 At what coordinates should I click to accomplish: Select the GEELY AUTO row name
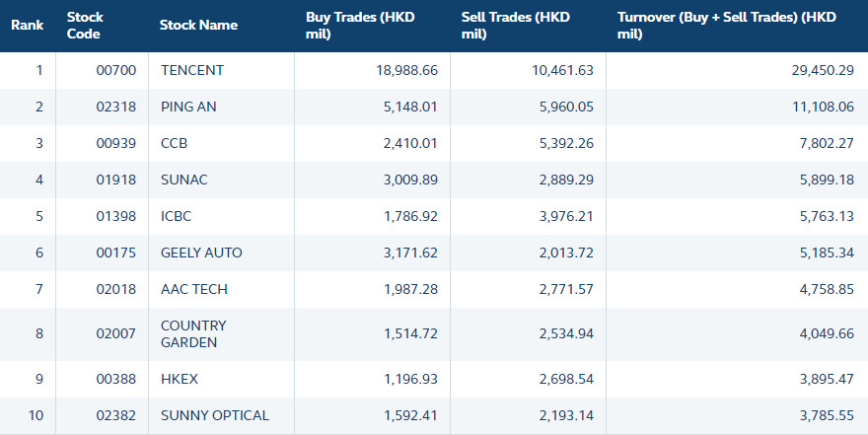click(x=201, y=253)
